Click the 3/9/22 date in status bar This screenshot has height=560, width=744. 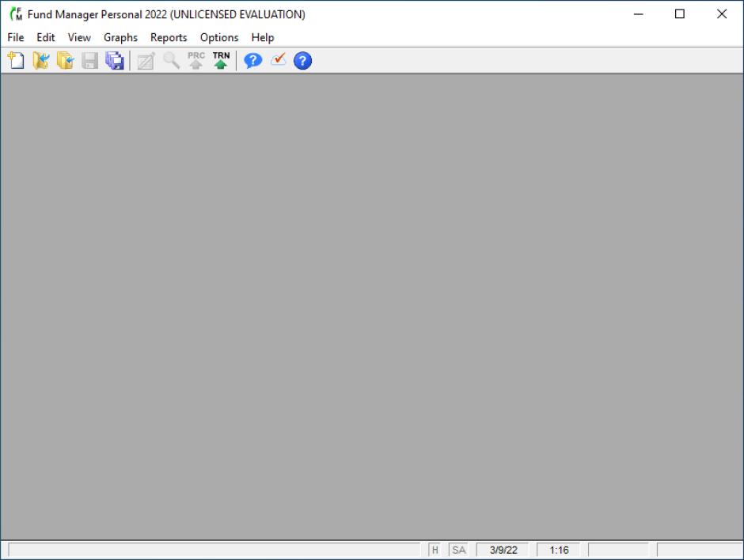503,550
